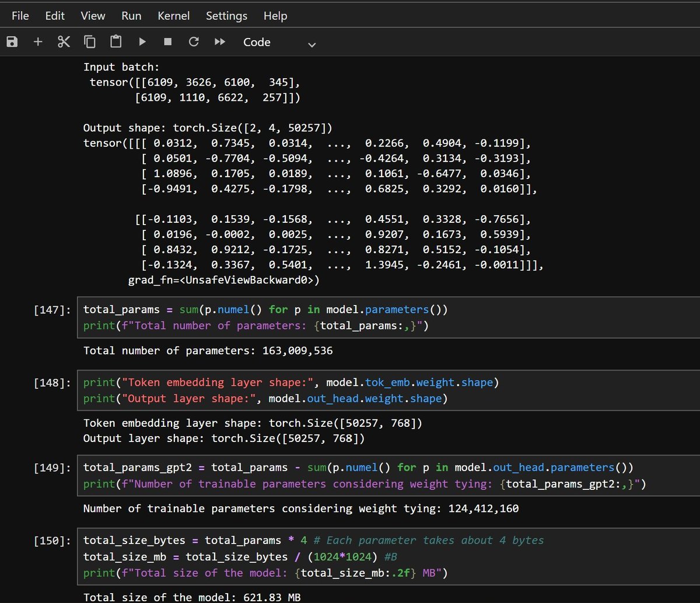Click into the total_params sum code line
Image resolution: width=700 pixels, height=603 pixels.
(x=265, y=309)
